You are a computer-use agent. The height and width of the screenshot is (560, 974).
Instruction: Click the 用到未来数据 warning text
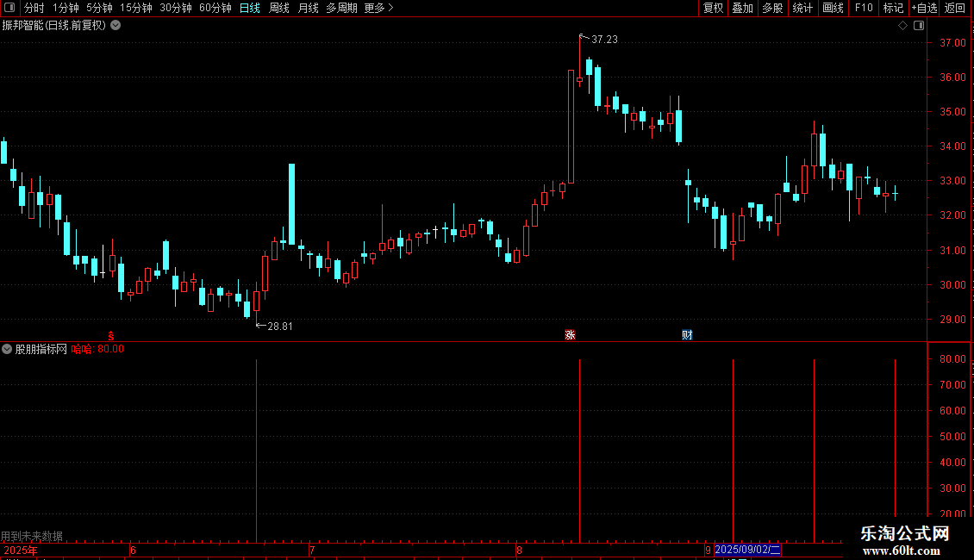(32, 536)
